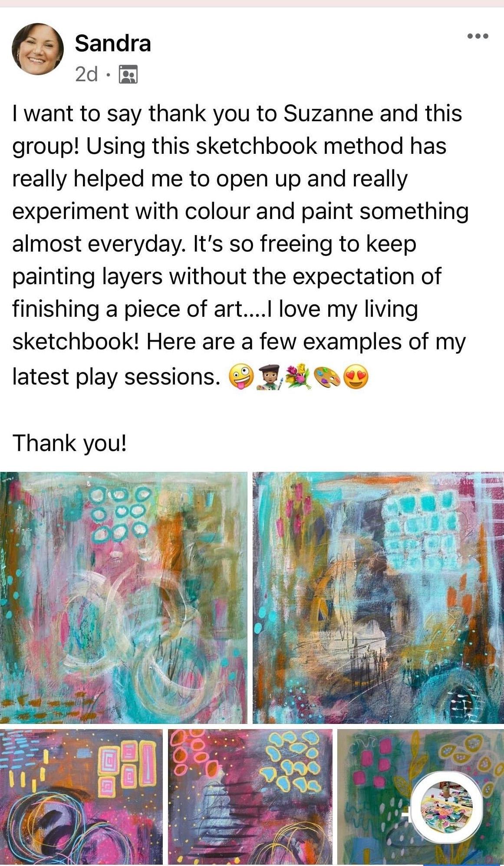Image resolution: width=504 pixels, height=866 pixels.
Task: Tap the 'Thank you!' closing line
Action: click(x=69, y=443)
